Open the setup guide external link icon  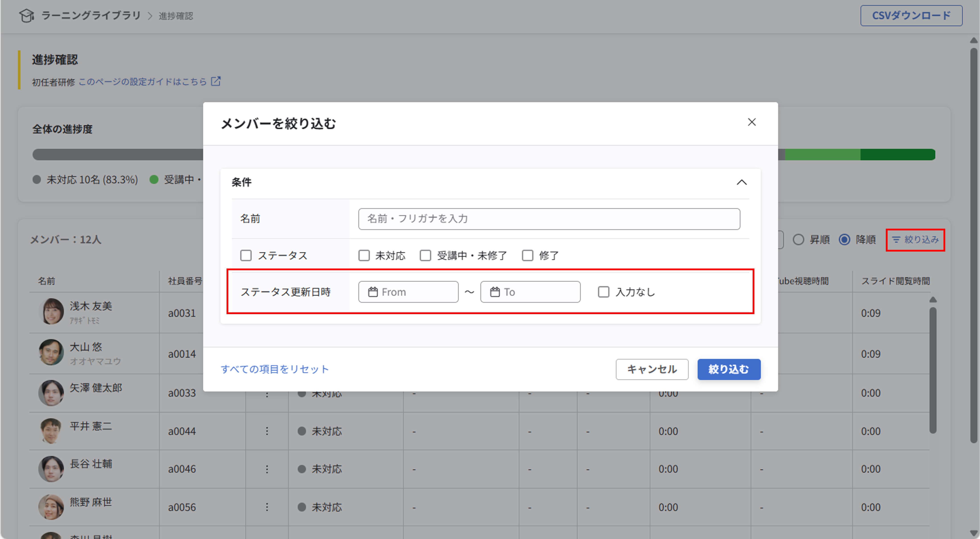tap(216, 81)
